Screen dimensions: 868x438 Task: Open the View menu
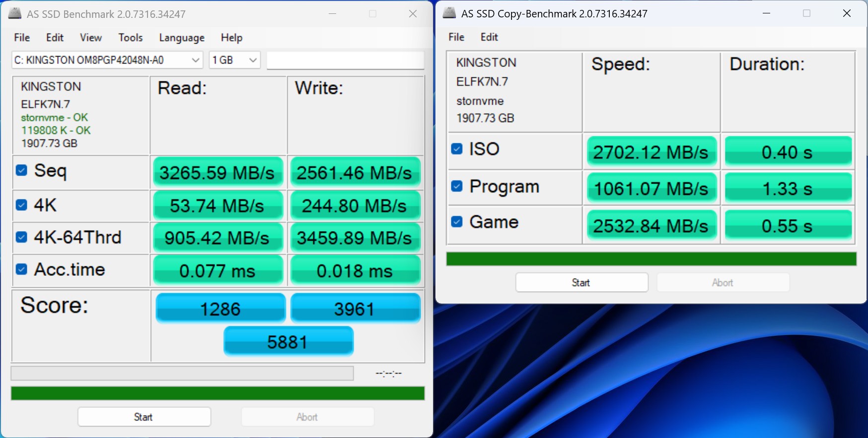91,38
